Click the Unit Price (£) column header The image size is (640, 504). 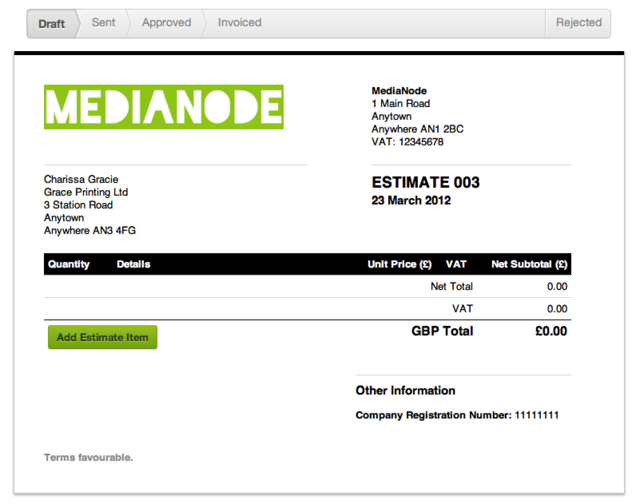tap(399, 264)
